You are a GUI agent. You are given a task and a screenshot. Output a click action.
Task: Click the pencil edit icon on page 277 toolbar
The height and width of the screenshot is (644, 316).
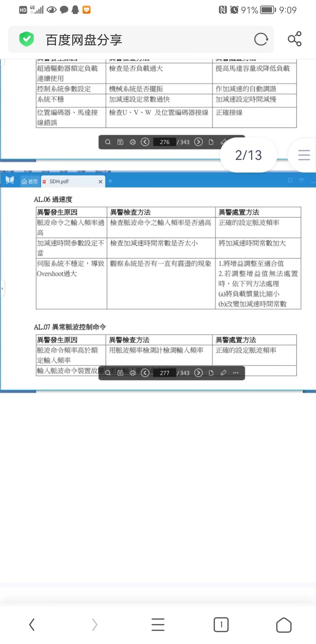pyautogui.click(x=223, y=373)
